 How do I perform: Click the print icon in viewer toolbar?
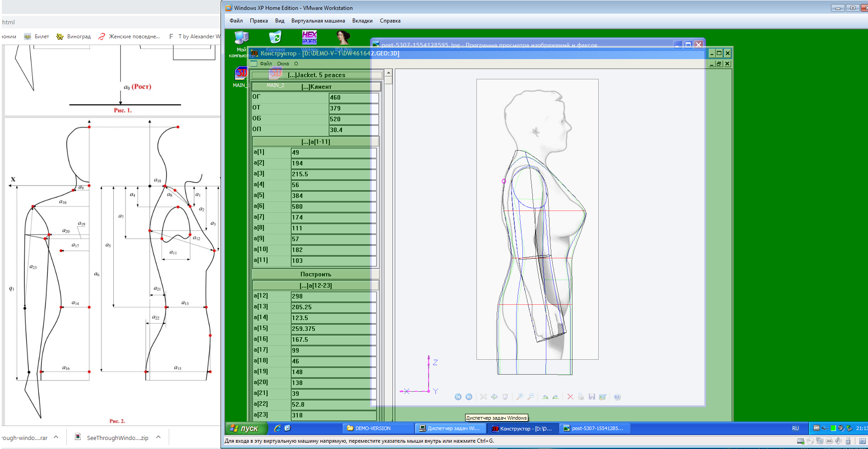click(581, 397)
